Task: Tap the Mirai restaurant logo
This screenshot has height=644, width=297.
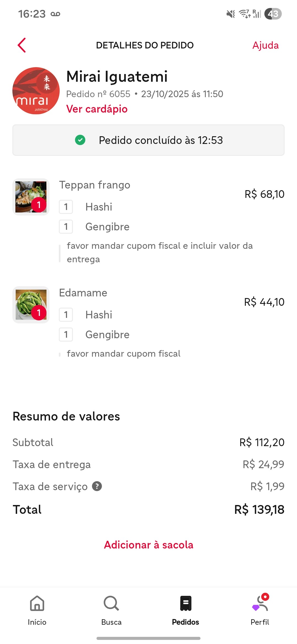Action: click(36, 91)
